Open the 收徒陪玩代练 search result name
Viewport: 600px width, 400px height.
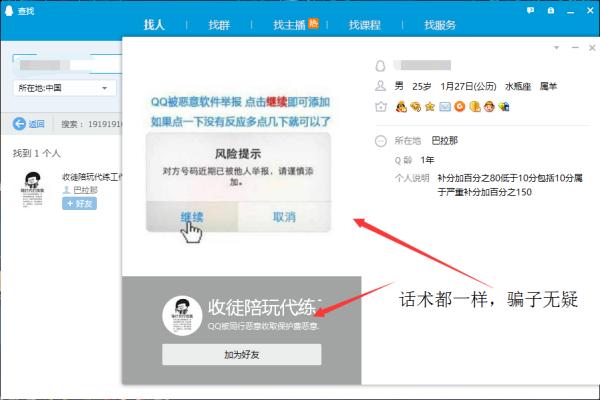pyautogui.click(x=92, y=177)
